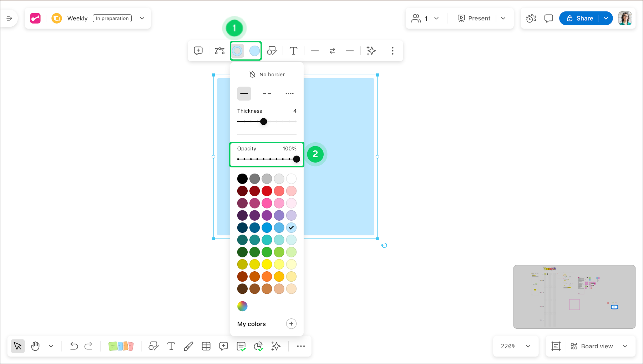
Task: Open sticky notes stack
Action: point(121,346)
